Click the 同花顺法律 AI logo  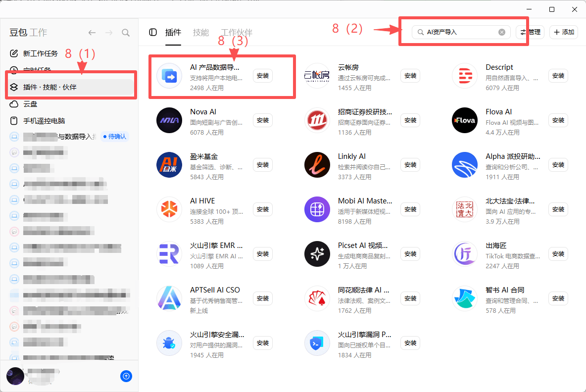pos(317,298)
